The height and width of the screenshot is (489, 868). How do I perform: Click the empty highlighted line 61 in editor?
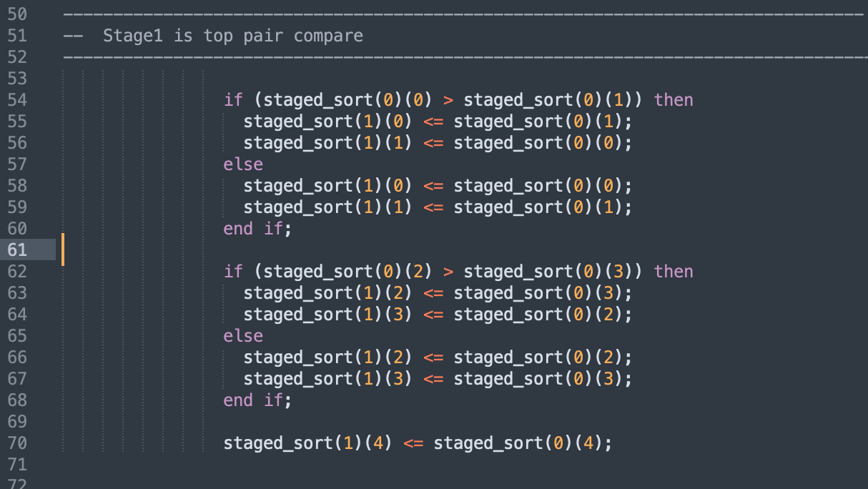pyautogui.click(x=429, y=250)
